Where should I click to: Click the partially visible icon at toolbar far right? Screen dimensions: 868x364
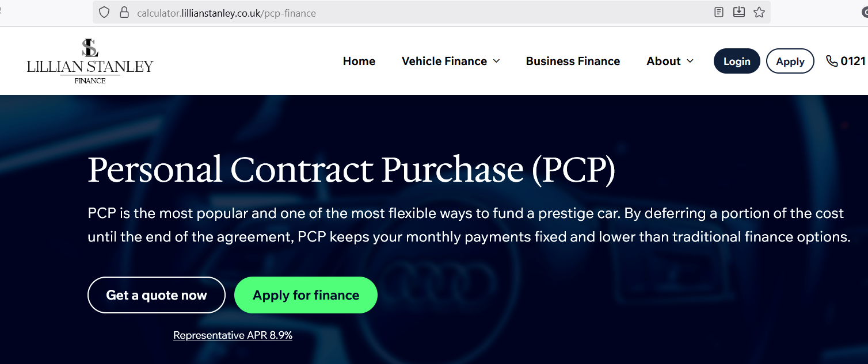click(865, 13)
